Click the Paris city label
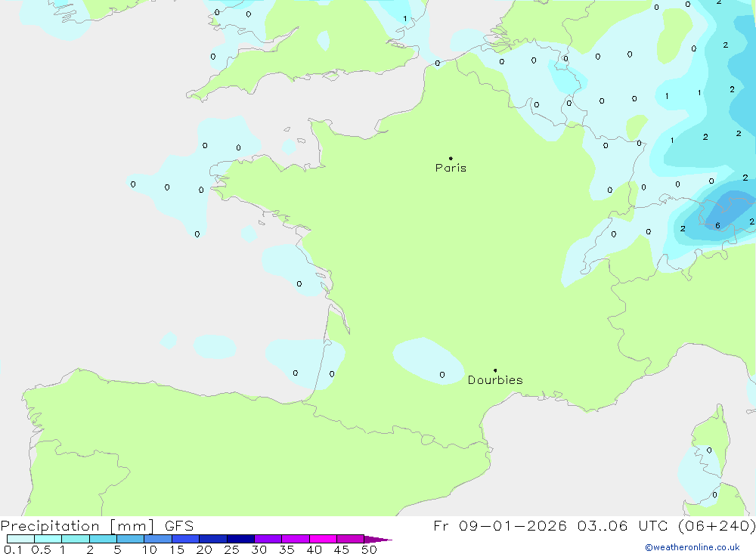Viewport: 756px width, 554px height. (x=451, y=168)
